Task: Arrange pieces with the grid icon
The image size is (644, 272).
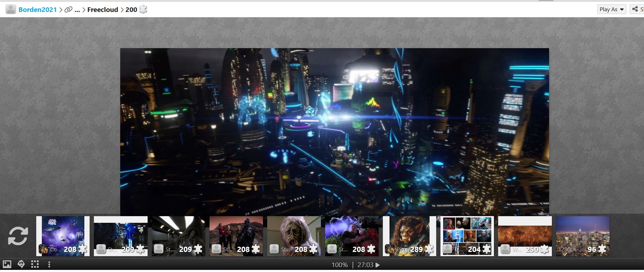Action: point(35,265)
